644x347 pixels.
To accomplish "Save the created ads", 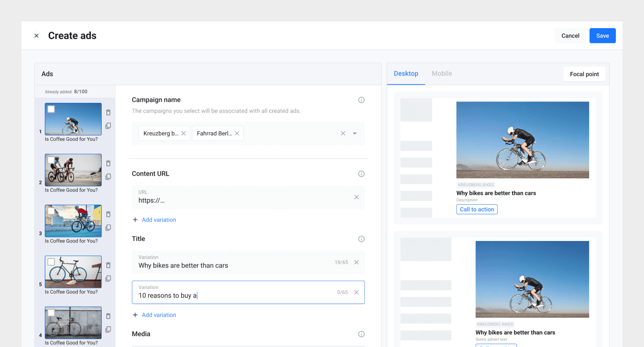I will (602, 36).
